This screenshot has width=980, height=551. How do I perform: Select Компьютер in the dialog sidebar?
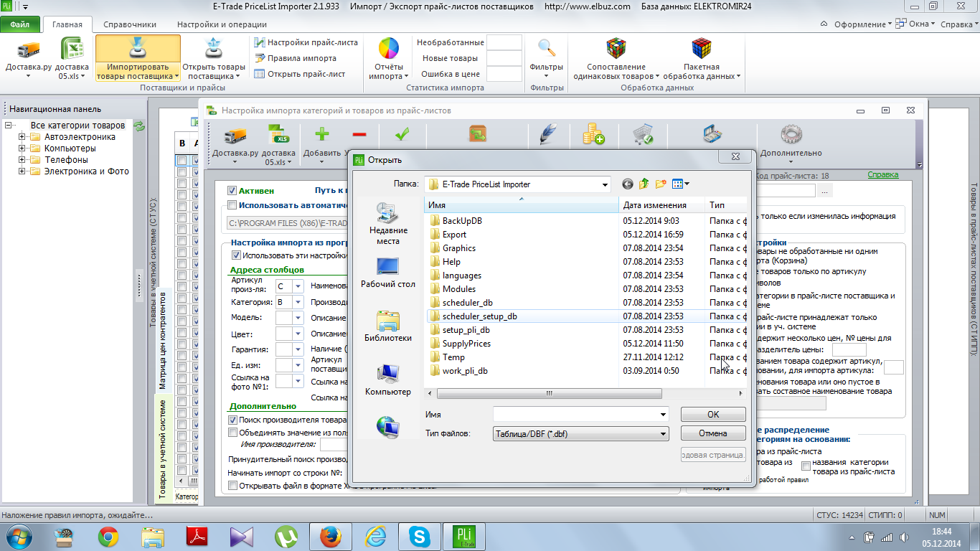(x=388, y=380)
